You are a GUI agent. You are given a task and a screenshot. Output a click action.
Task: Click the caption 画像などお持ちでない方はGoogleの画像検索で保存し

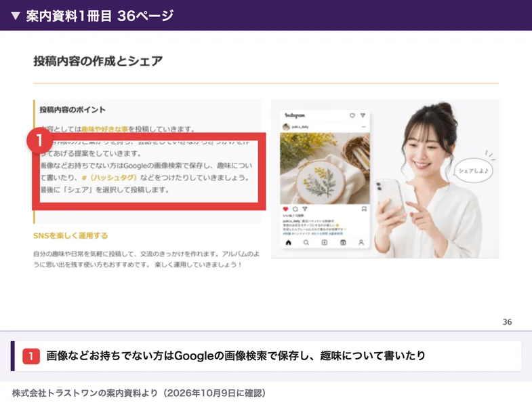click(236, 355)
